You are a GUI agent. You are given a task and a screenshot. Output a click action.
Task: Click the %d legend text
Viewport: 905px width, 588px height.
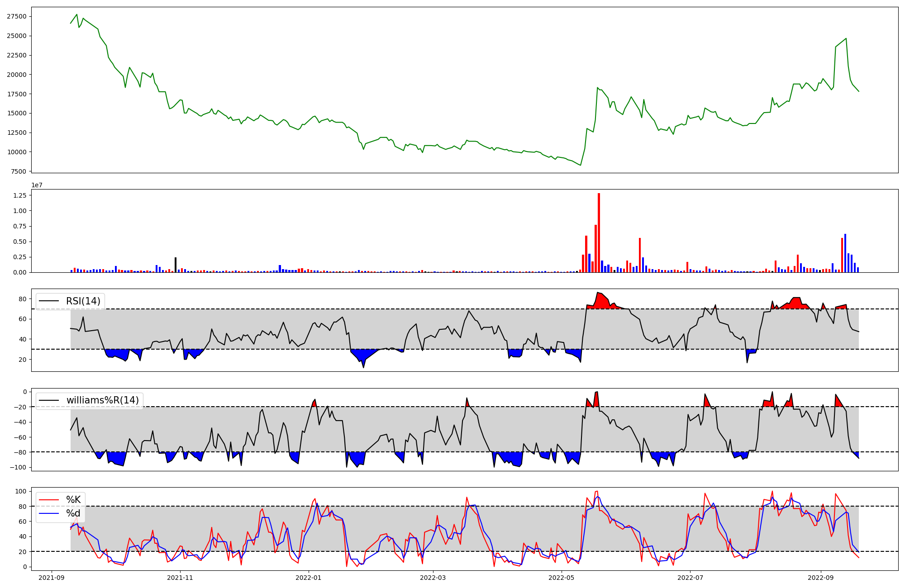(x=73, y=513)
